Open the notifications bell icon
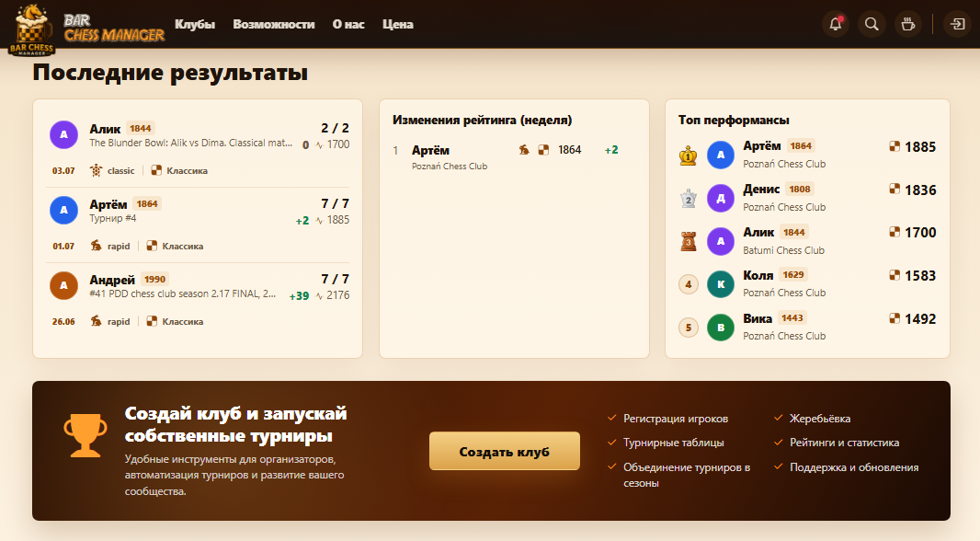The image size is (980, 541). [836, 25]
